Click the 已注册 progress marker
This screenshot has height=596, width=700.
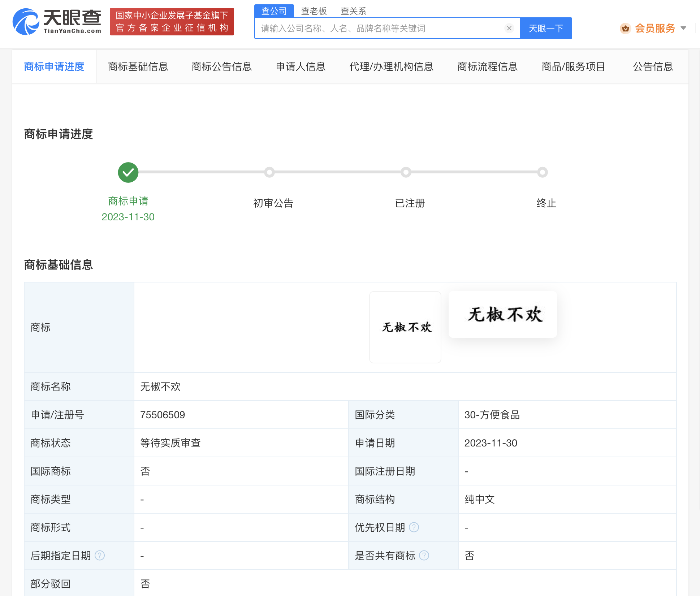pyautogui.click(x=406, y=172)
